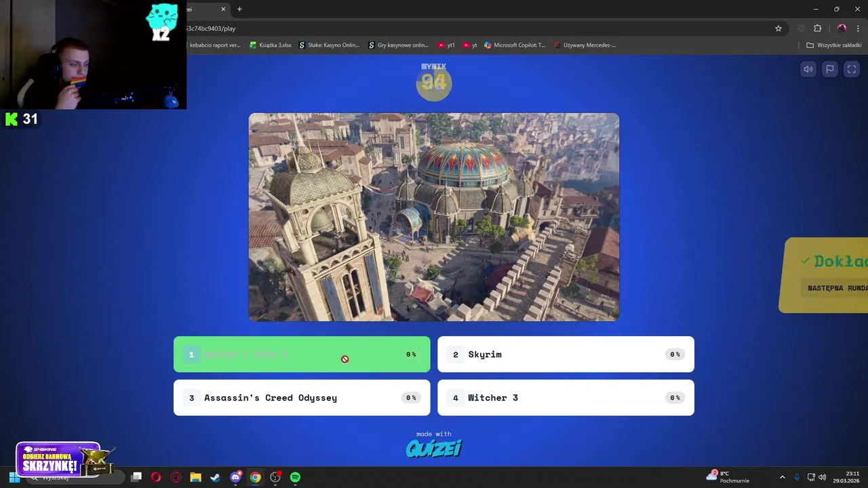
Task: Open the Windows Start menu
Action: tap(14, 477)
